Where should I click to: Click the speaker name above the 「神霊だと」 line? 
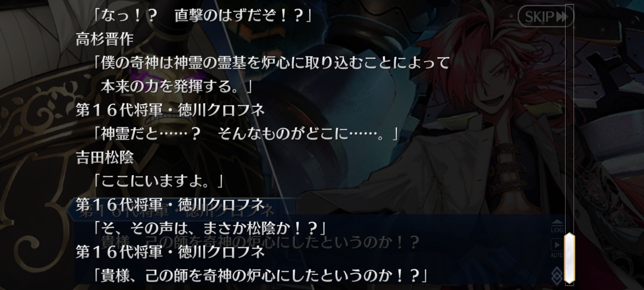coord(170,110)
